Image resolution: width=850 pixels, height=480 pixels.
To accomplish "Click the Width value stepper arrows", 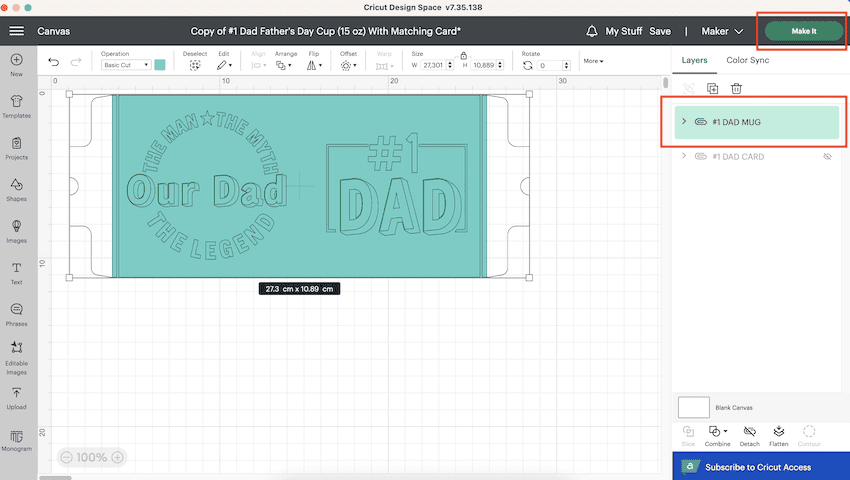I will [x=449, y=65].
